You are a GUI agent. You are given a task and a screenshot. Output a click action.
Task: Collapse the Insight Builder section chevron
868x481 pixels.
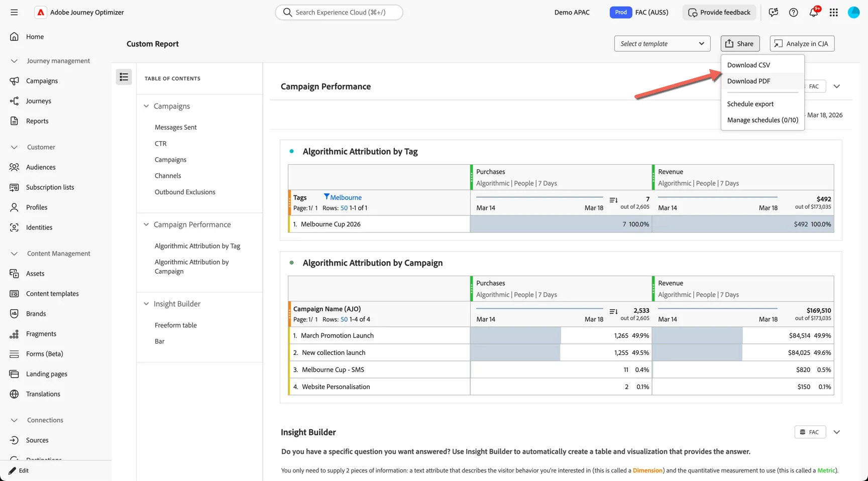pyautogui.click(x=836, y=432)
